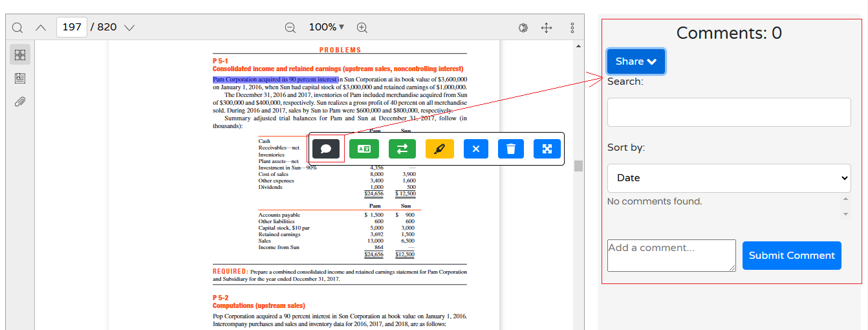Zoom in with the plus magnifier
This screenshot has height=330, width=868.
coord(362,27)
